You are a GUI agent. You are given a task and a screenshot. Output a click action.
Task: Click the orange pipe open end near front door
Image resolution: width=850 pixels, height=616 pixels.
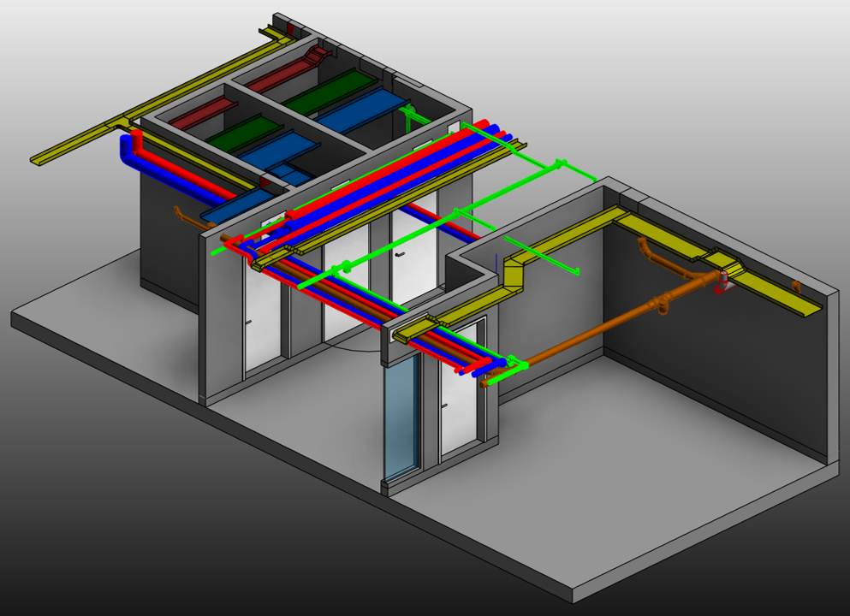click(x=484, y=384)
